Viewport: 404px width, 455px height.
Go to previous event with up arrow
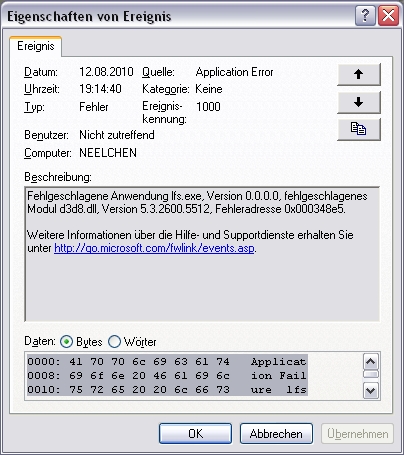coord(359,74)
